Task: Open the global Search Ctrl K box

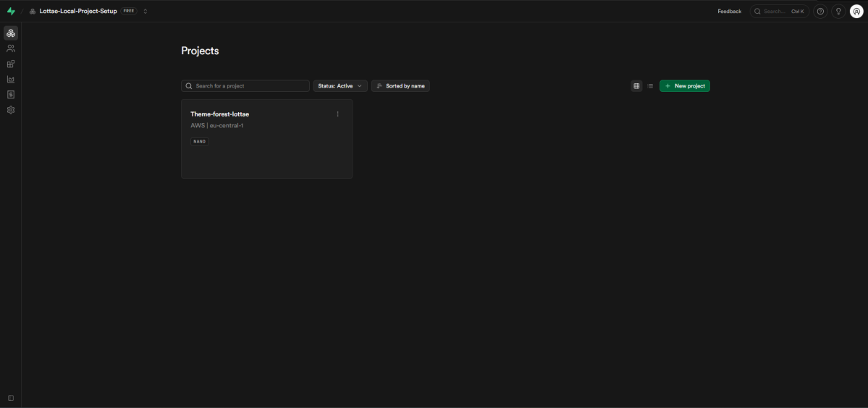Action: click(780, 11)
